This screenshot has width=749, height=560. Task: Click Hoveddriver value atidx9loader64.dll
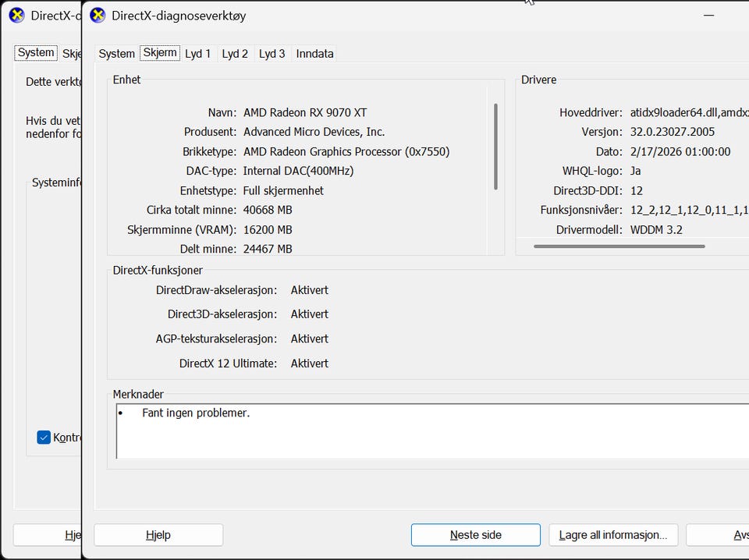coord(689,112)
